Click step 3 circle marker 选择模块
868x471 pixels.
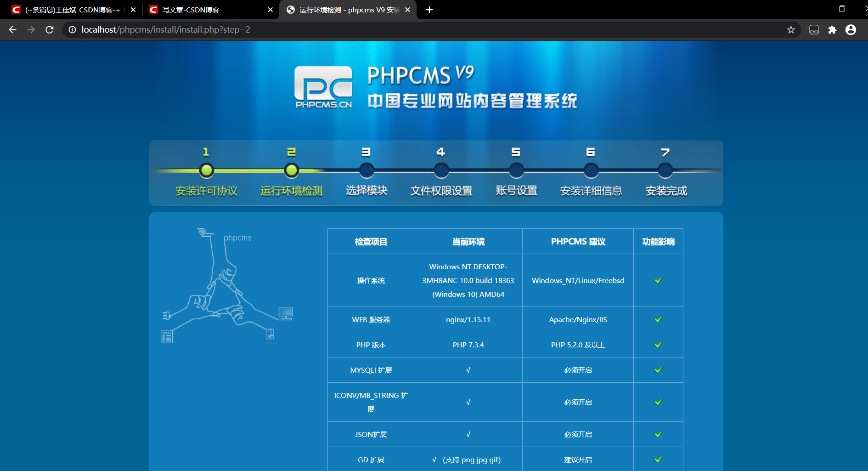pos(366,170)
